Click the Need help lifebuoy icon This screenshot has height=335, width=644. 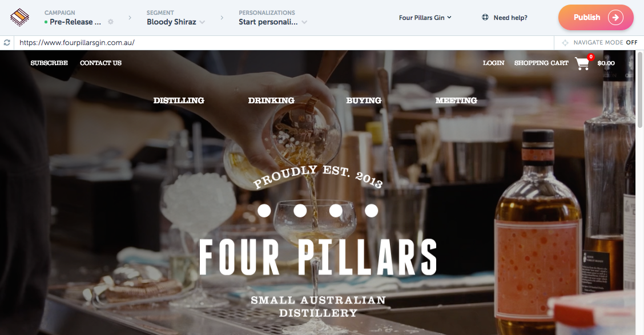tap(485, 17)
